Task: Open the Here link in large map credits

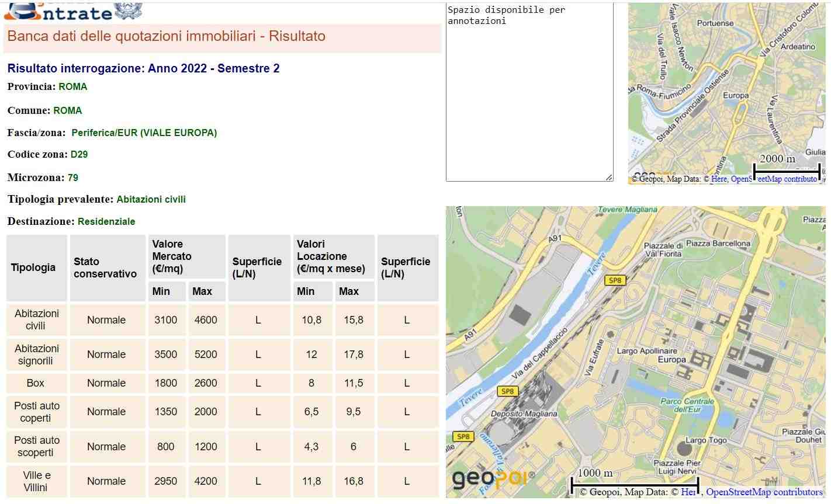Action: 688,492
